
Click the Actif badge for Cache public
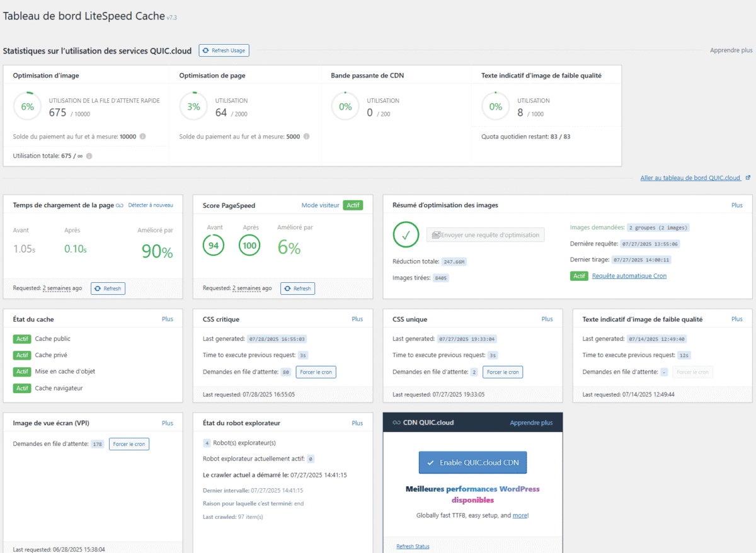(x=22, y=339)
